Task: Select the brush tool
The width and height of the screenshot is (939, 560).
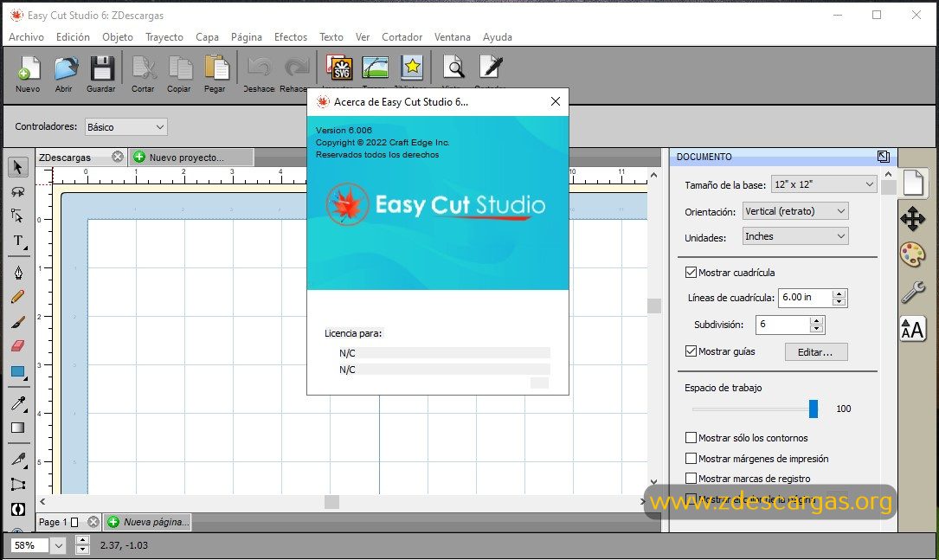Action: pyautogui.click(x=18, y=322)
